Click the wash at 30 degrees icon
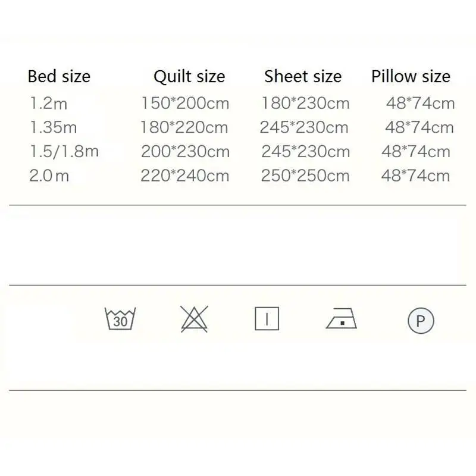 120,318
